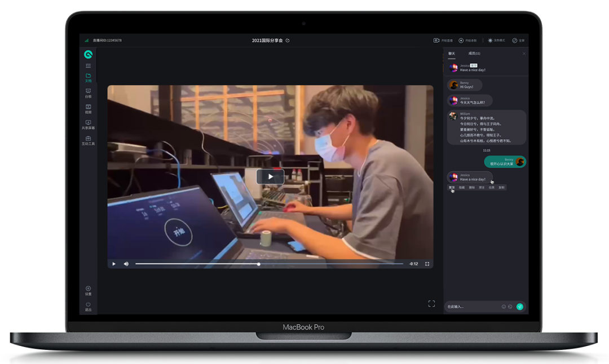Click 开始录制 start recording
609x364 pixels.
[x=467, y=41]
